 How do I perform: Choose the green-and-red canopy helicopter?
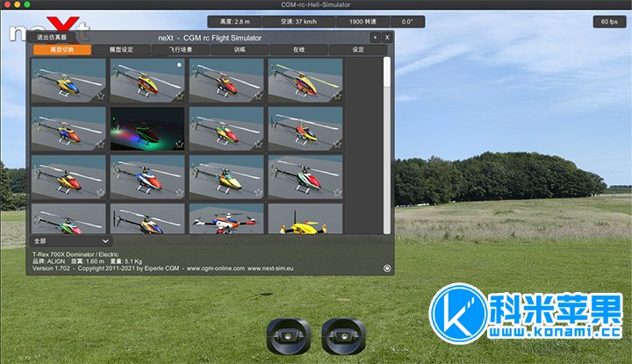pos(226,129)
